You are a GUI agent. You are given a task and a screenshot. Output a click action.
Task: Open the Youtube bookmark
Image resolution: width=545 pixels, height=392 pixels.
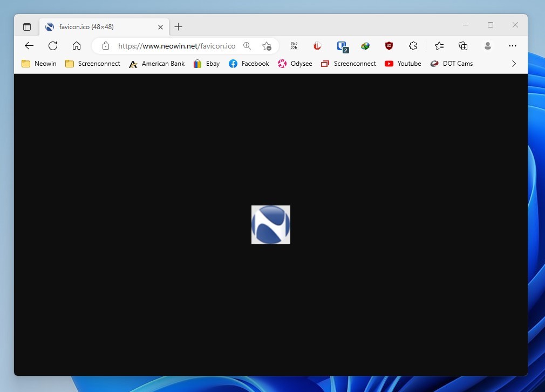pyautogui.click(x=403, y=64)
